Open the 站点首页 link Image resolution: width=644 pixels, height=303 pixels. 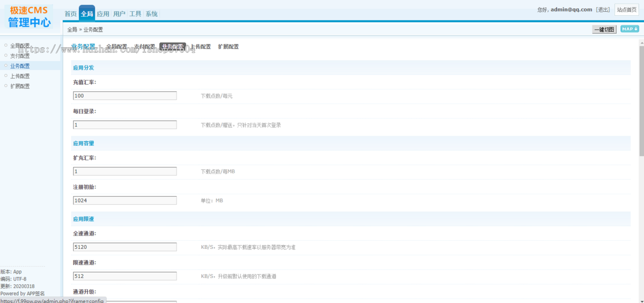pyautogui.click(x=627, y=10)
